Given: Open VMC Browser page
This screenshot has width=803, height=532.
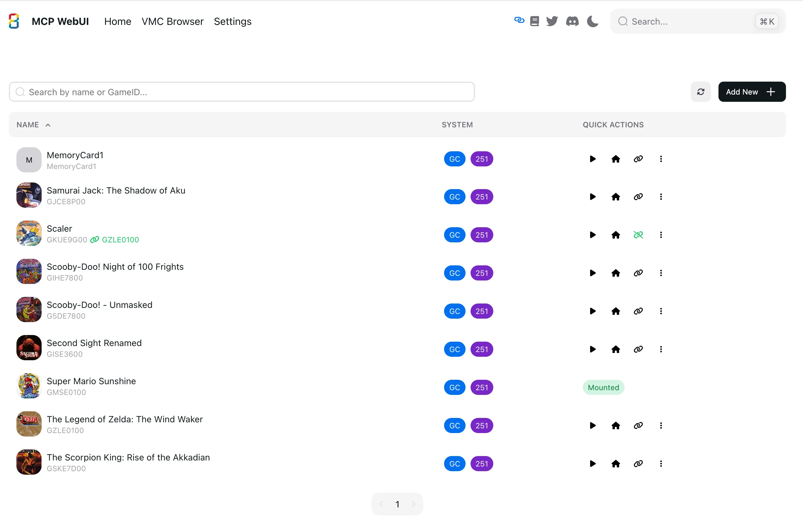Looking at the screenshot, I should tap(173, 21).
